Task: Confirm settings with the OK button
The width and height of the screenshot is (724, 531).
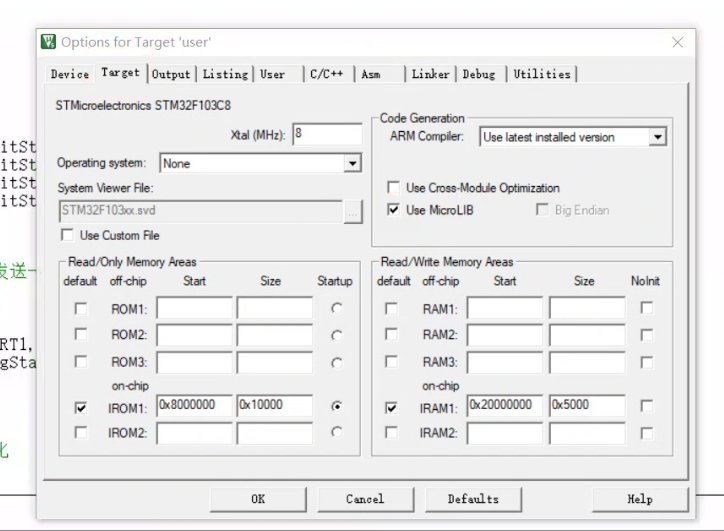Action: (258, 499)
